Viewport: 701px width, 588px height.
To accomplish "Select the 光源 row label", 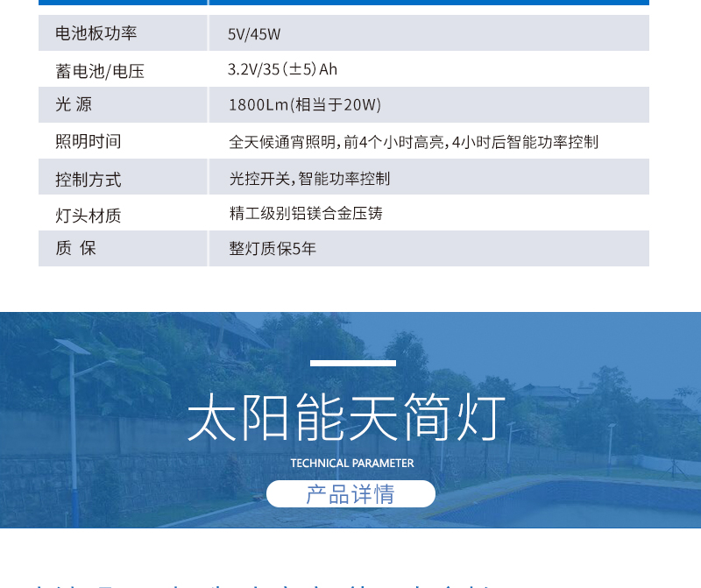I will pyautogui.click(x=74, y=105).
